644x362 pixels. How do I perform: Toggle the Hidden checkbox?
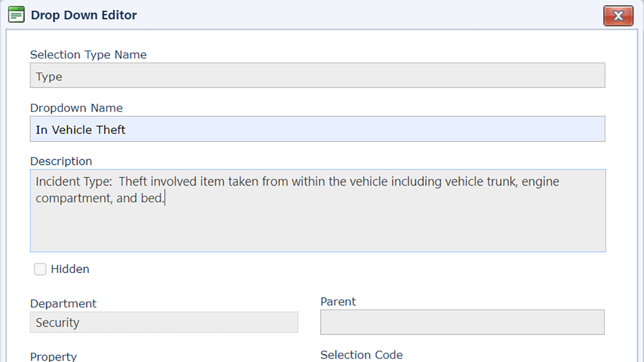point(40,269)
